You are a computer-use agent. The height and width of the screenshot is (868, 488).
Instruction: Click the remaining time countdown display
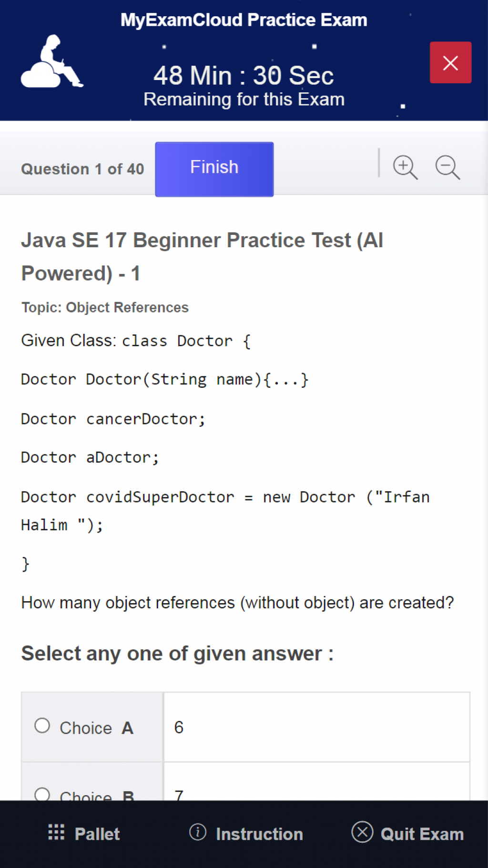[244, 76]
